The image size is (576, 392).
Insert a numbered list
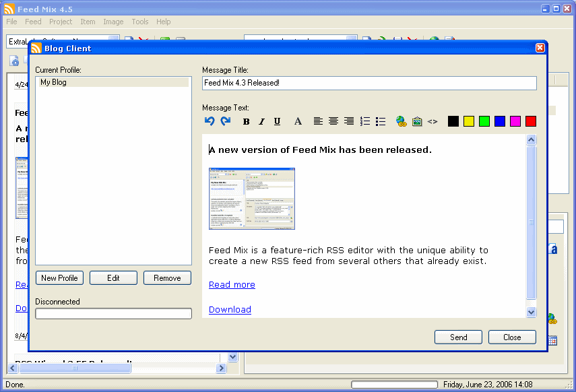tap(364, 121)
